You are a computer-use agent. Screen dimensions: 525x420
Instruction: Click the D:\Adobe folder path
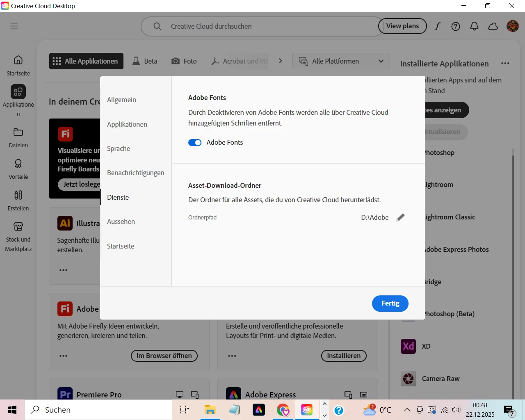click(x=375, y=218)
